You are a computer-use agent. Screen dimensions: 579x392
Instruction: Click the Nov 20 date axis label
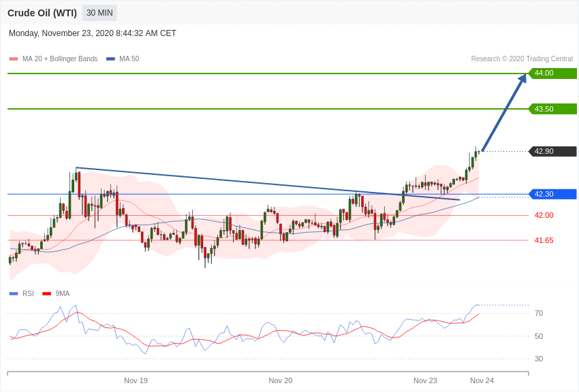tap(281, 380)
